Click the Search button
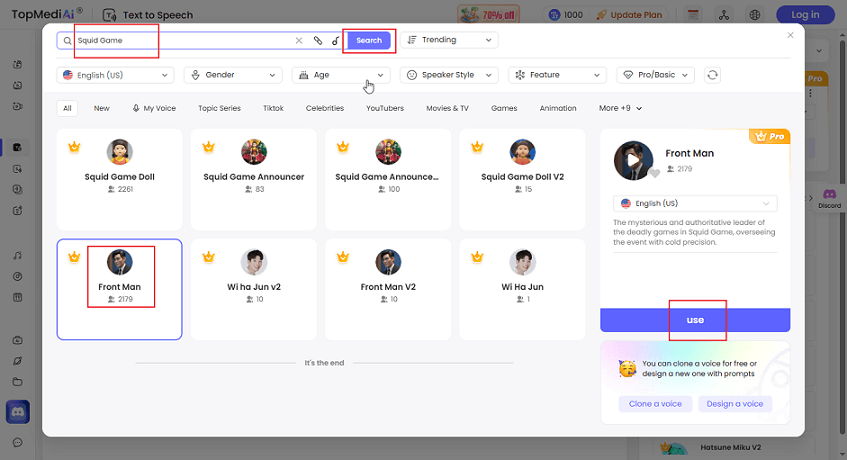The width and height of the screenshot is (847, 460). (369, 40)
